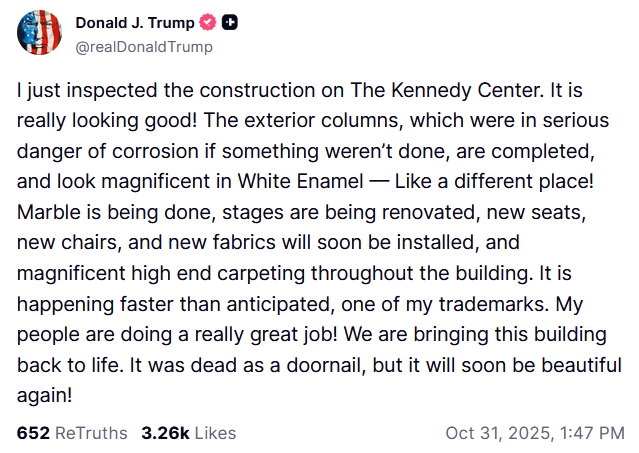Select the Likes label
Image resolution: width=639 pixels, height=453 pixels.
click(215, 433)
